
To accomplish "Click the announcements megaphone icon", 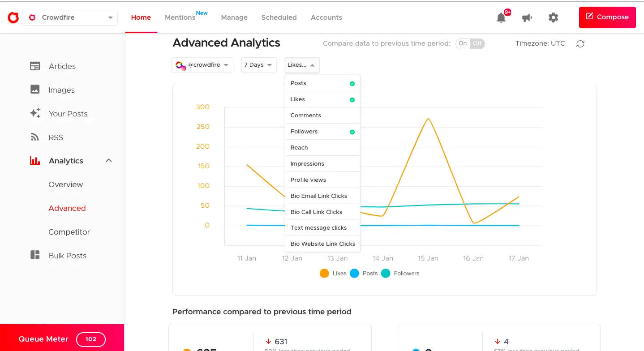I will [527, 17].
